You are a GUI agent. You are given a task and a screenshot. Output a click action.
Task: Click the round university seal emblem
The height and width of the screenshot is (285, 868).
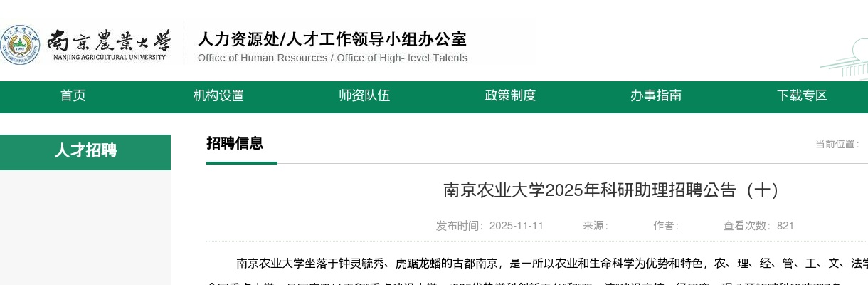pos(20,44)
